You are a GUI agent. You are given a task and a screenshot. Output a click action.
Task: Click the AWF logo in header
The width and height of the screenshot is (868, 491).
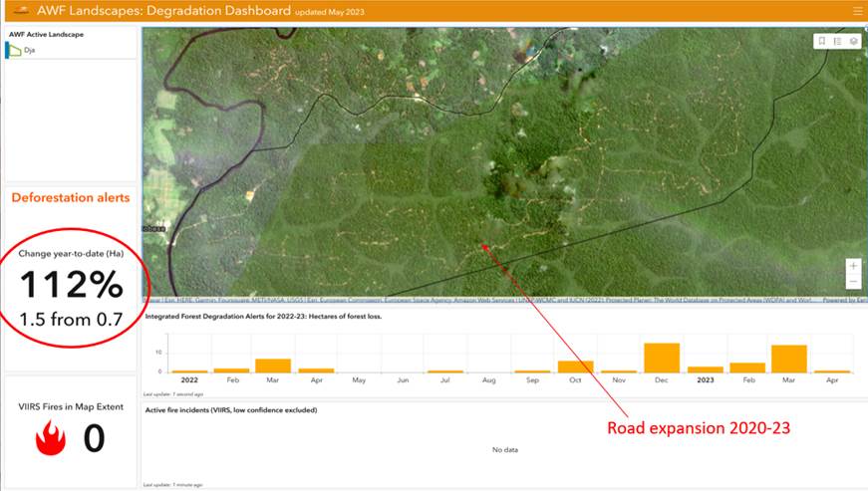point(21,11)
